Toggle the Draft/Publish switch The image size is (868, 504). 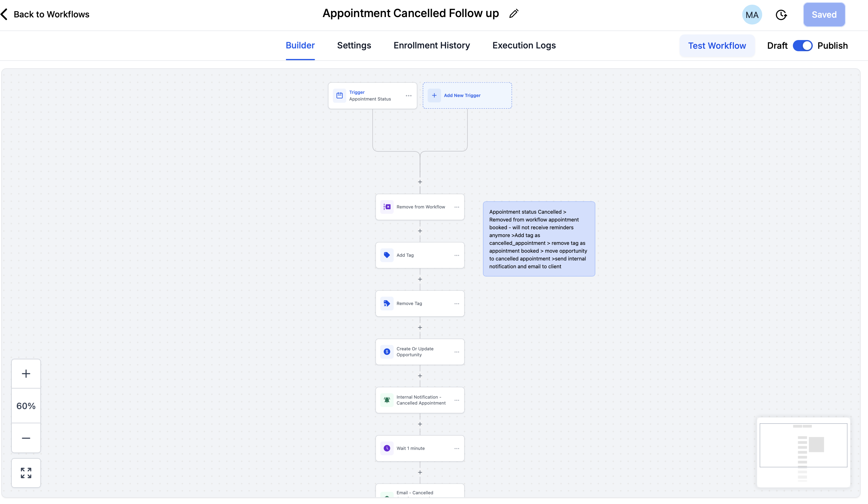pyautogui.click(x=802, y=45)
